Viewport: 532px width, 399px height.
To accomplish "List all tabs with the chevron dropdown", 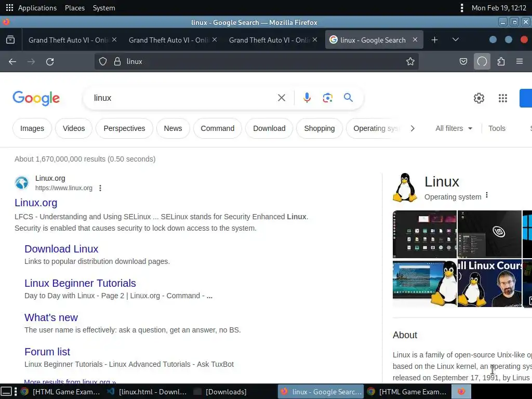I will (x=455, y=39).
